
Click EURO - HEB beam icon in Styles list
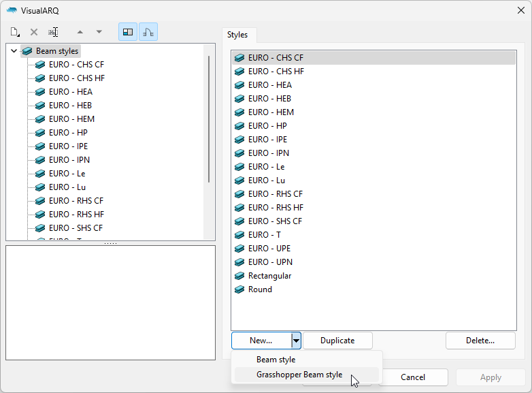(239, 99)
